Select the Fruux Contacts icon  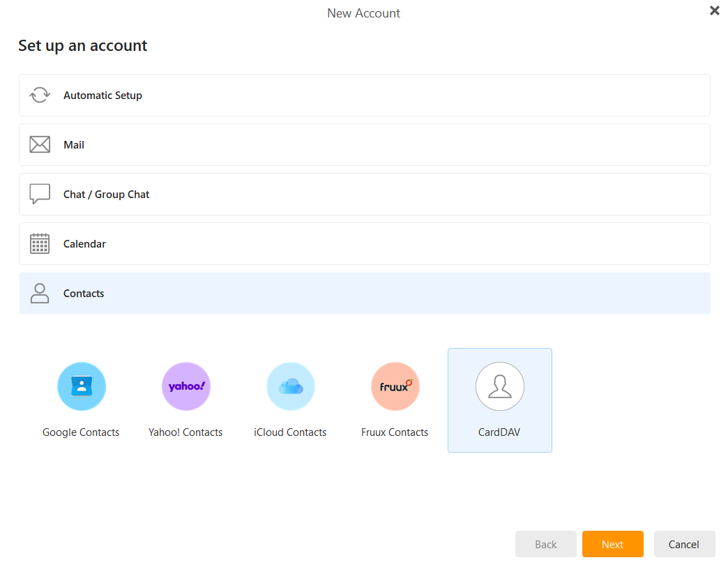(395, 386)
